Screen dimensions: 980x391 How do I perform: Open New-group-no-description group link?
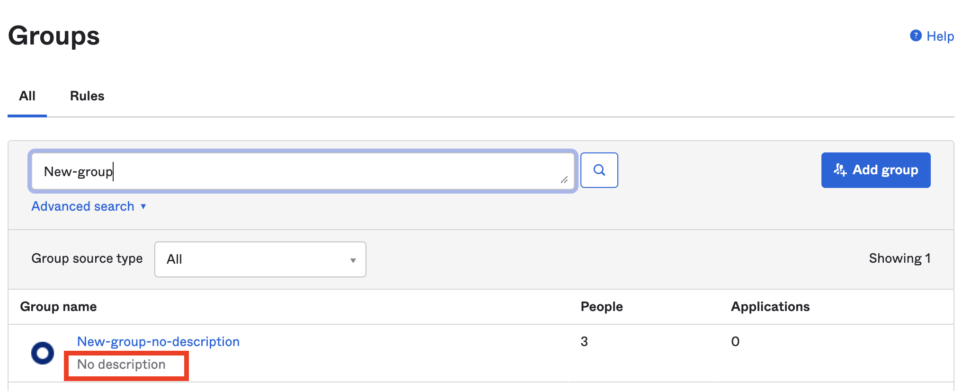click(x=158, y=341)
